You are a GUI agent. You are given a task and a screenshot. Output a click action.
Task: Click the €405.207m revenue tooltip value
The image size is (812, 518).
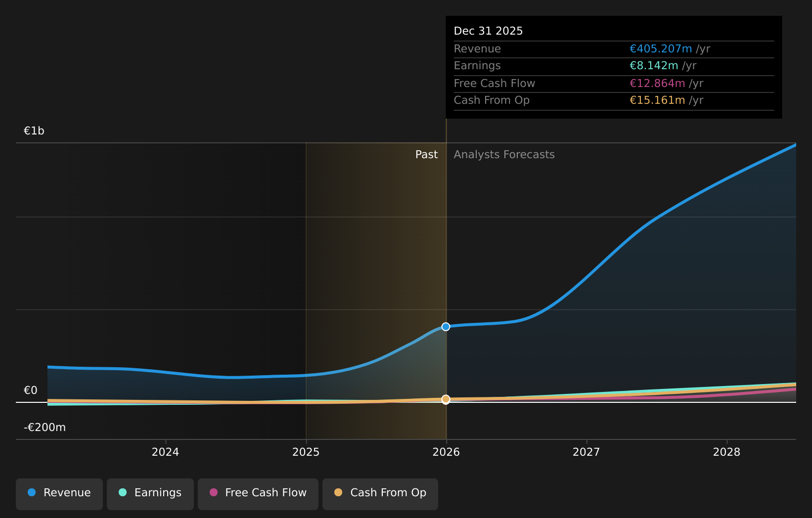click(661, 49)
